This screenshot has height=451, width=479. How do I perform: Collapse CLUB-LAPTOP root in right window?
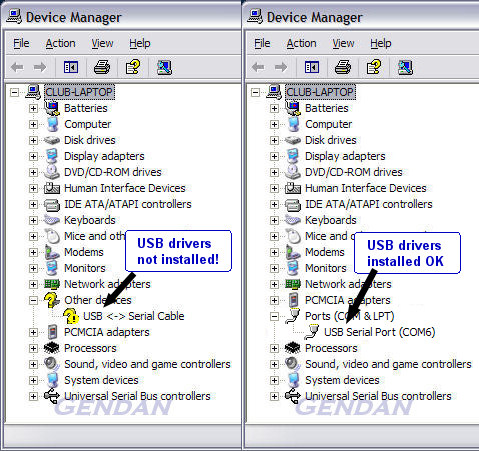point(255,92)
